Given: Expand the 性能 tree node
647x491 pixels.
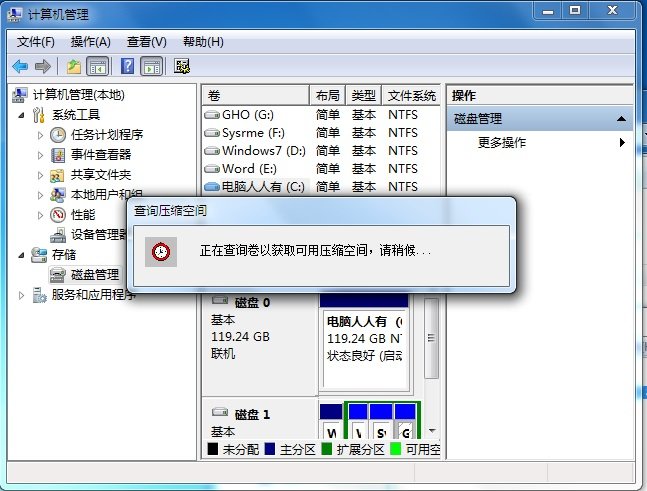Looking at the screenshot, I should 40,215.
